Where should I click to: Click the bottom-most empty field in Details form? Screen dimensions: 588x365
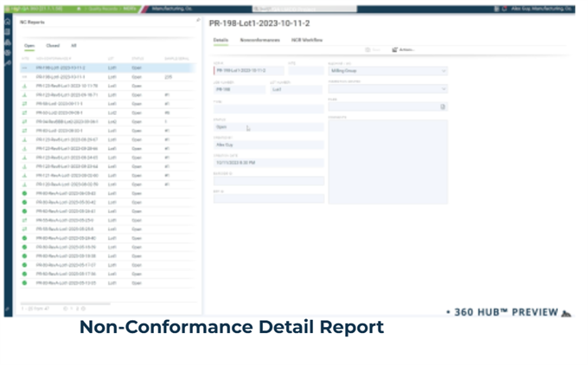pos(269,198)
